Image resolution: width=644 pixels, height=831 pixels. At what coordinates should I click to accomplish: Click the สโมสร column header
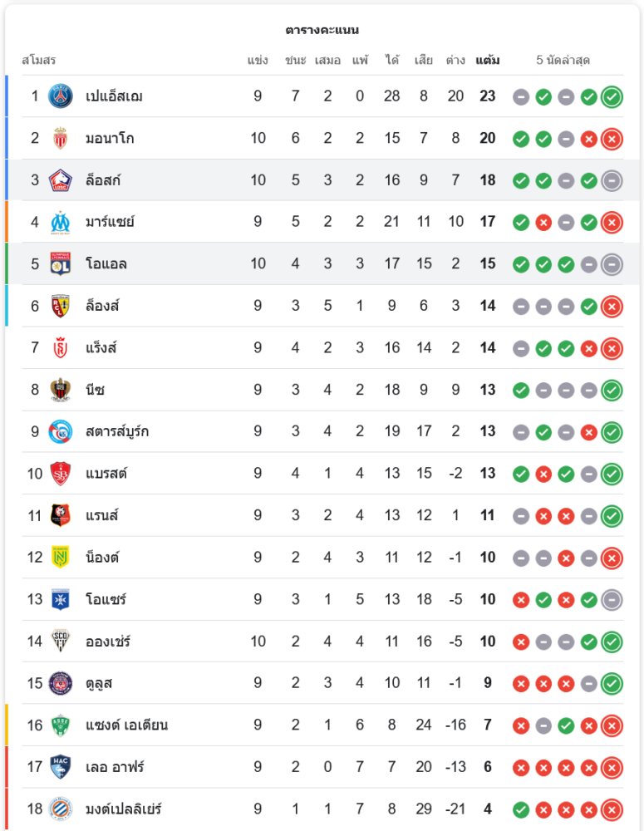point(39,60)
